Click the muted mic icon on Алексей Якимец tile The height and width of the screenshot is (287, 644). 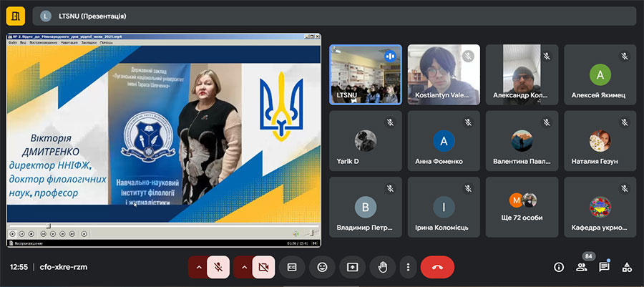pyautogui.click(x=624, y=56)
